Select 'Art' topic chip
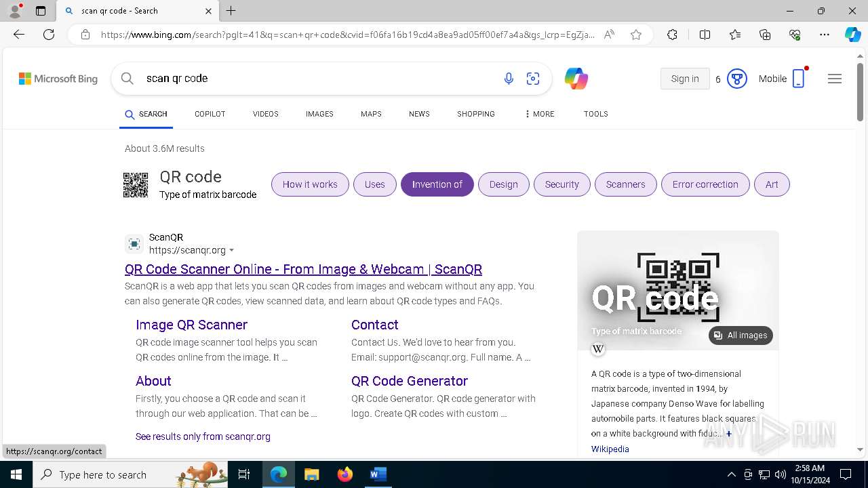The image size is (868, 488). (x=772, y=184)
